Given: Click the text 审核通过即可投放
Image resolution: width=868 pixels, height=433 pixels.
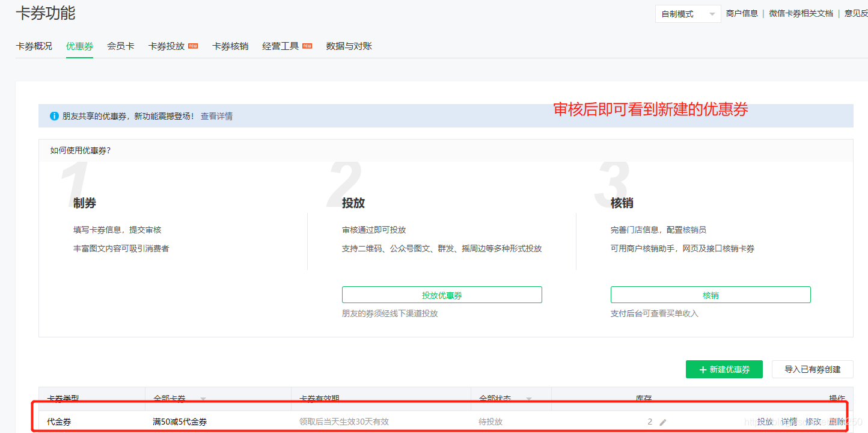Looking at the screenshot, I should [374, 230].
